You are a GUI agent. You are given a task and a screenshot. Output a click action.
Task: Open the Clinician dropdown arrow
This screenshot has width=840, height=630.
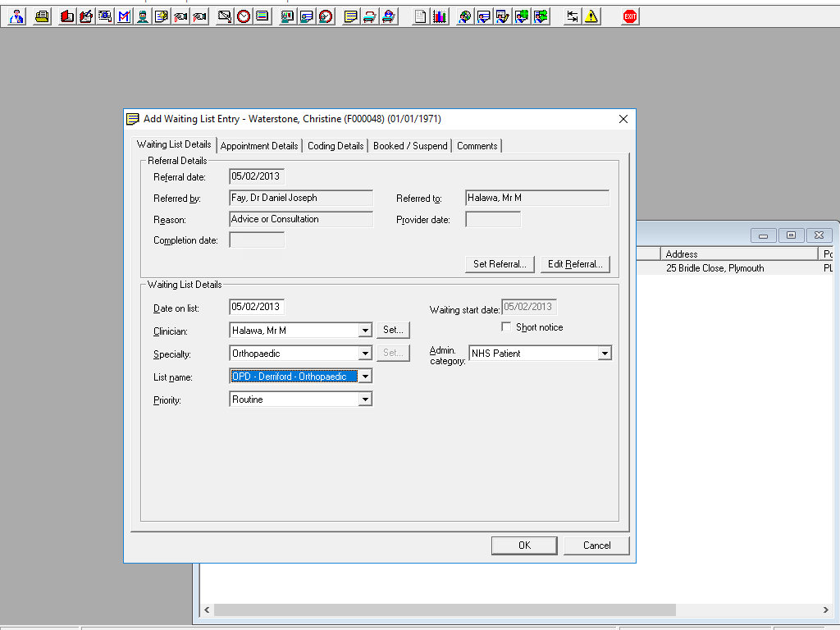coord(365,331)
